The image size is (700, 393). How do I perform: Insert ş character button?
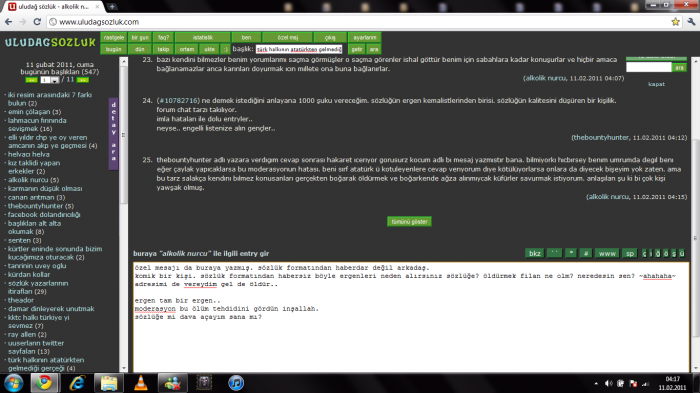pyautogui.click(x=674, y=253)
